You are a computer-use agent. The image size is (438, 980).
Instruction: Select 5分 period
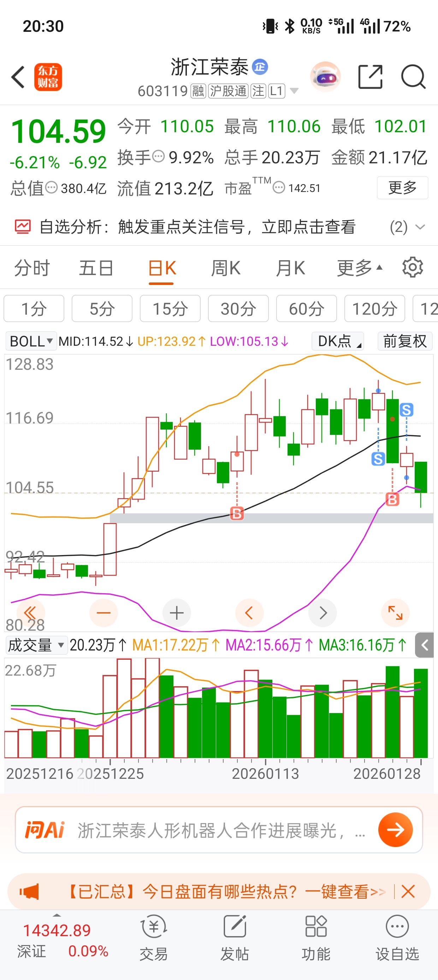point(102,309)
